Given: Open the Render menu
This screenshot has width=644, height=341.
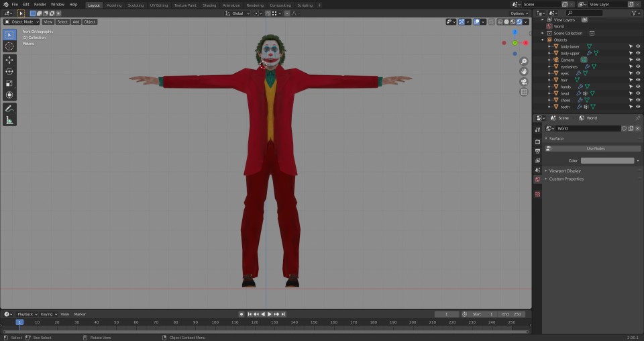Looking at the screenshot, I should [x=40, y=5].
